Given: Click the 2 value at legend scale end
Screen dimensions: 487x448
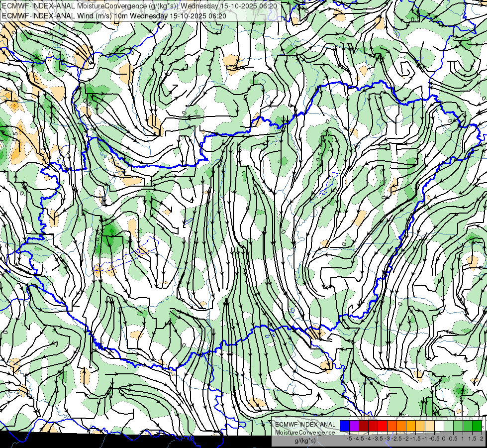Looking at the screenshot, I should point(482,439).
